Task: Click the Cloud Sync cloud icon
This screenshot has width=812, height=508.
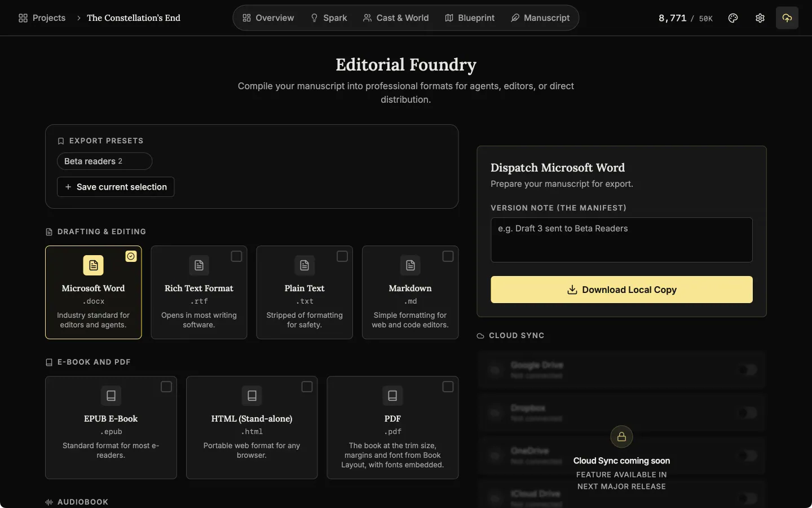Action: [480, 336]
